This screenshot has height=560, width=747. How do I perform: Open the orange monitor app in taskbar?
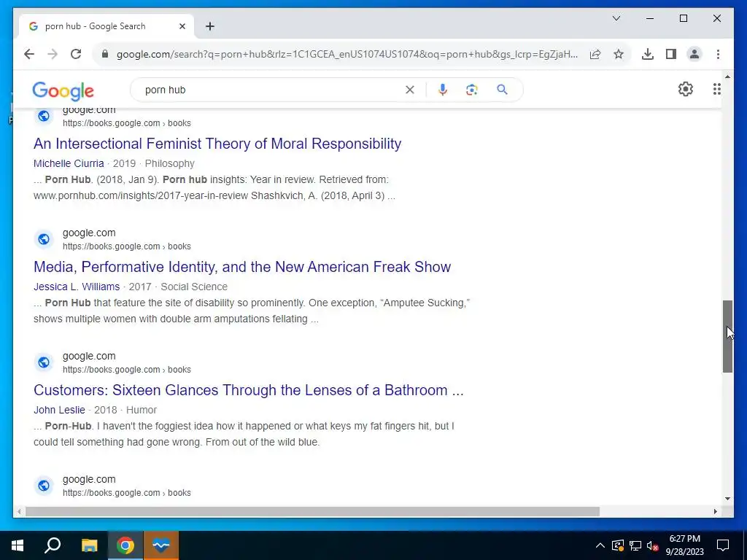click(161, 545)
